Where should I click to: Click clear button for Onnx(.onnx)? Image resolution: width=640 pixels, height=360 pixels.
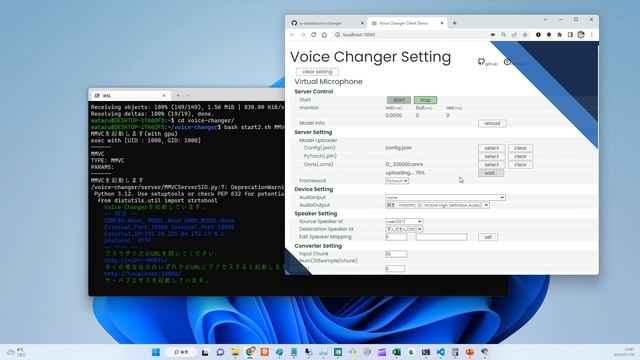(520, 164)
